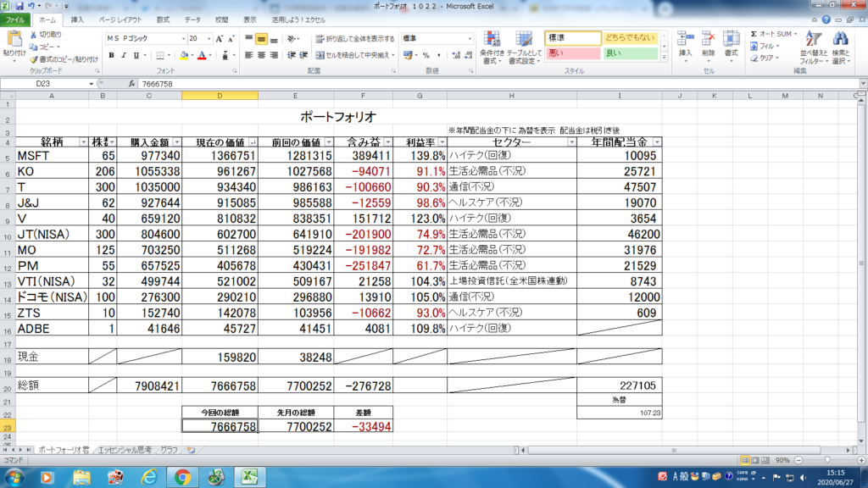Expand the cell styles gallery
Image resolution: width=868 pixels, height=488 pixels.
665,57
